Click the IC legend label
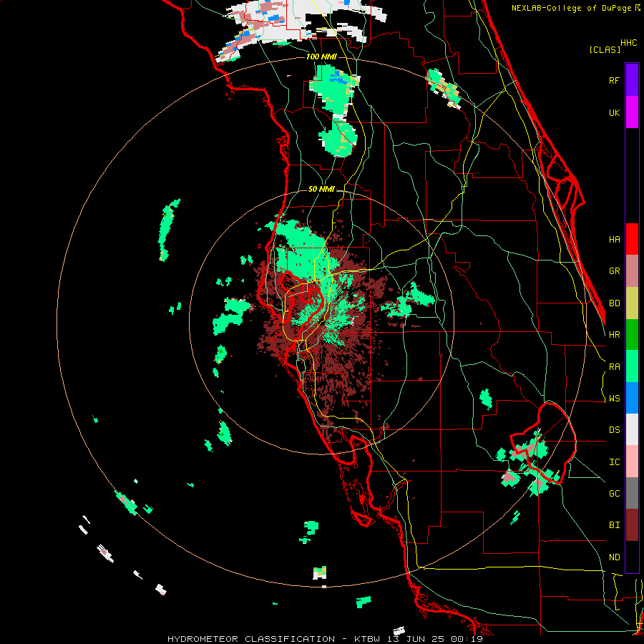644x644 pixels. tap(614, 462)
